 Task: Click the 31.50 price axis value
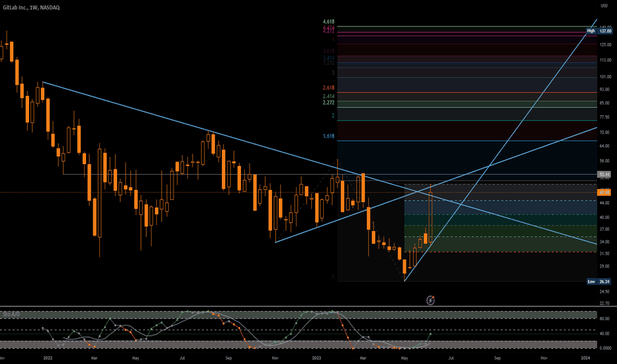[x=605, y=254]
